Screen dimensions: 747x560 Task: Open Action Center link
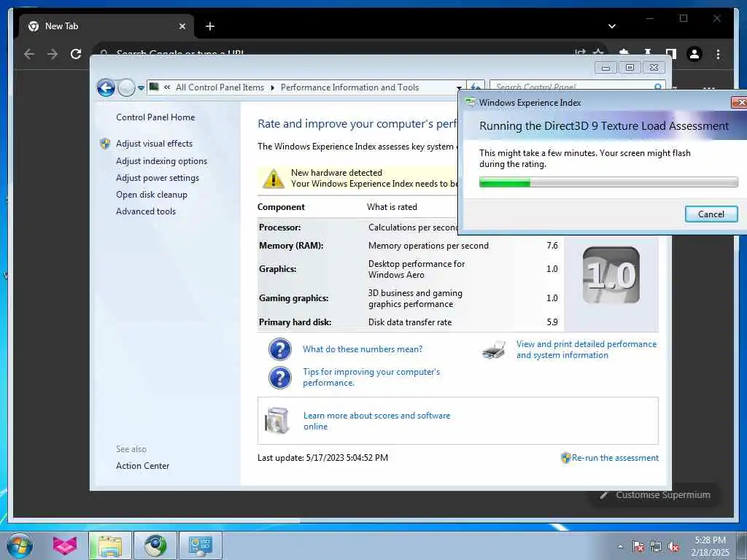(x=142, y=466)
